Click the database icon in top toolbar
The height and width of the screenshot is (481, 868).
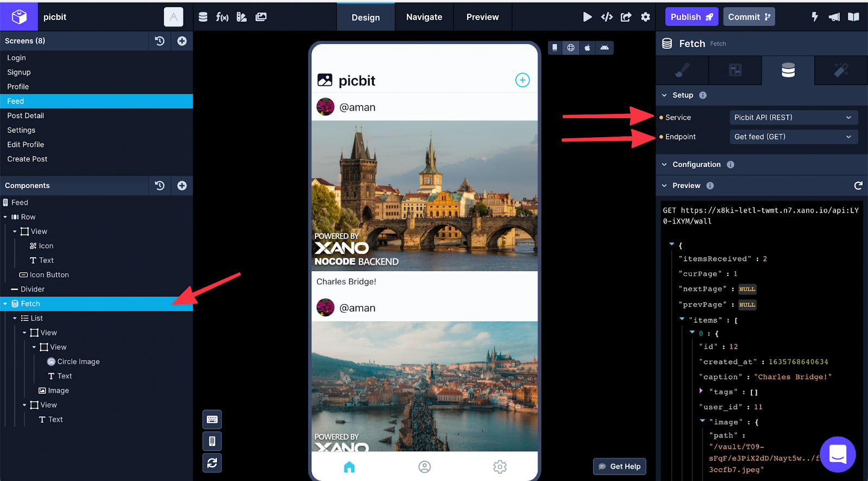click(203, 17)
